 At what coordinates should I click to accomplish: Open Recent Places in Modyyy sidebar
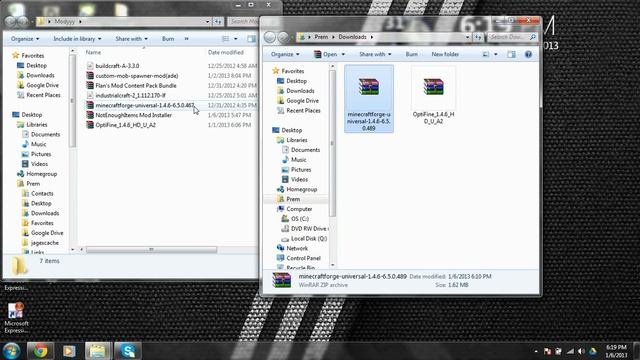(43, 95)
